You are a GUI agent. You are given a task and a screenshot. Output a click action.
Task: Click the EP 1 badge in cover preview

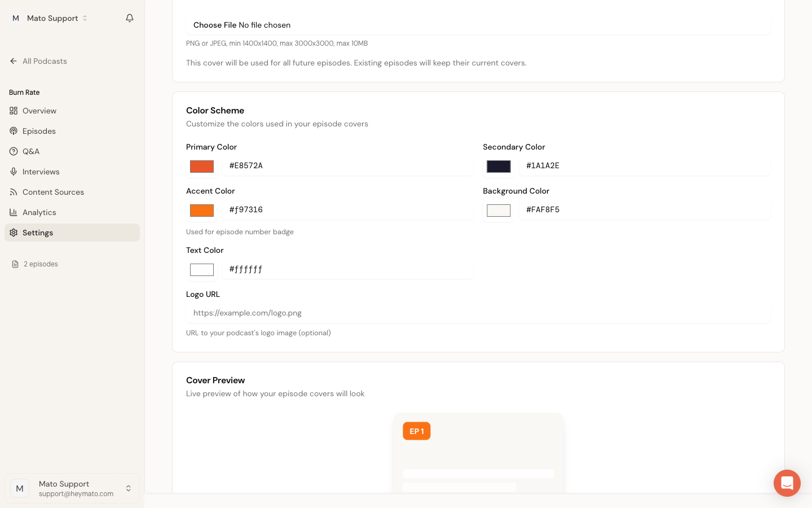(x=417, y=431)
